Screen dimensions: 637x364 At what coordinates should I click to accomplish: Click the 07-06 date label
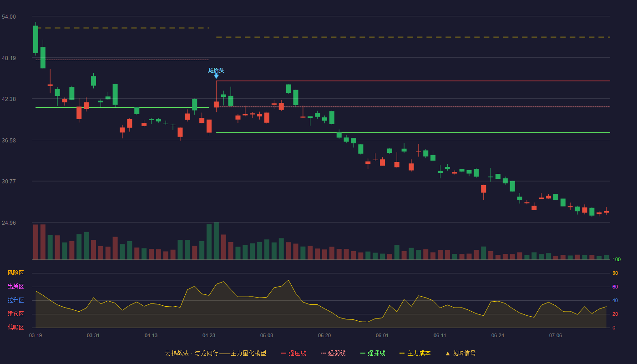556,335
